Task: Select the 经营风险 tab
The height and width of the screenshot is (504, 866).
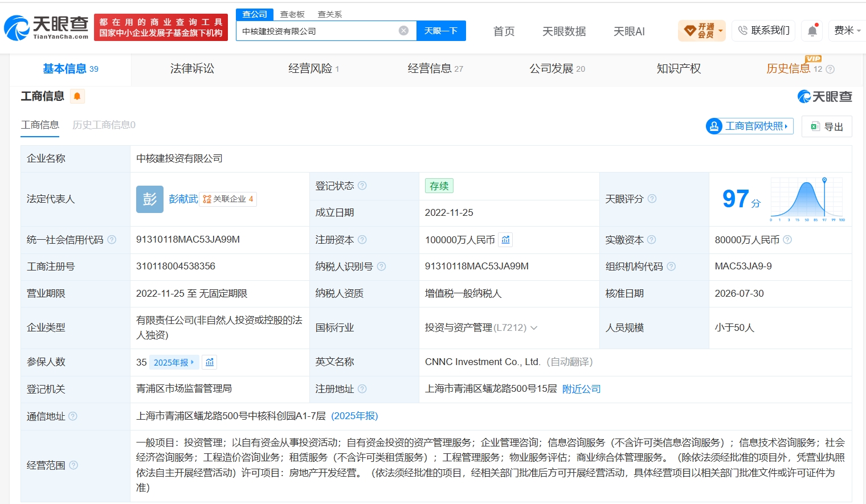Action: click(x=313, y=69)
